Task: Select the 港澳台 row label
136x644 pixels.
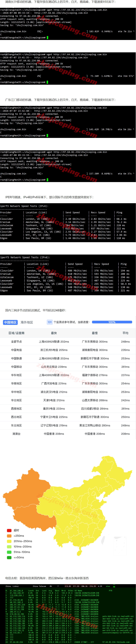Action: click(x=16, y=434)
